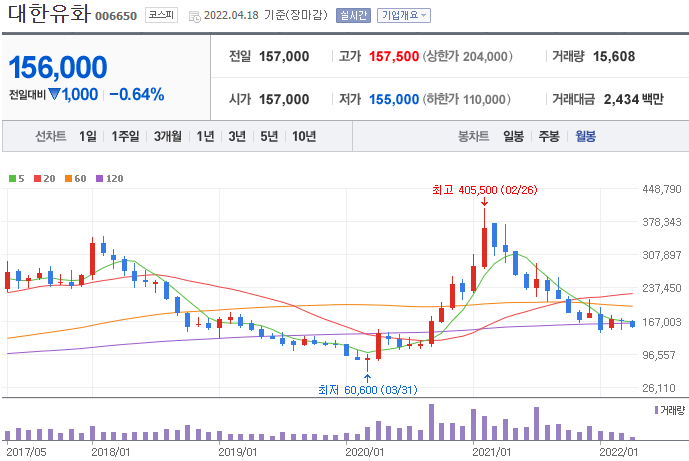The height and width of the screenshot is (461, 689).
Task: Click the 2020/01 x-axis date label
Action: pyautogui.click(x=365, y=452)
